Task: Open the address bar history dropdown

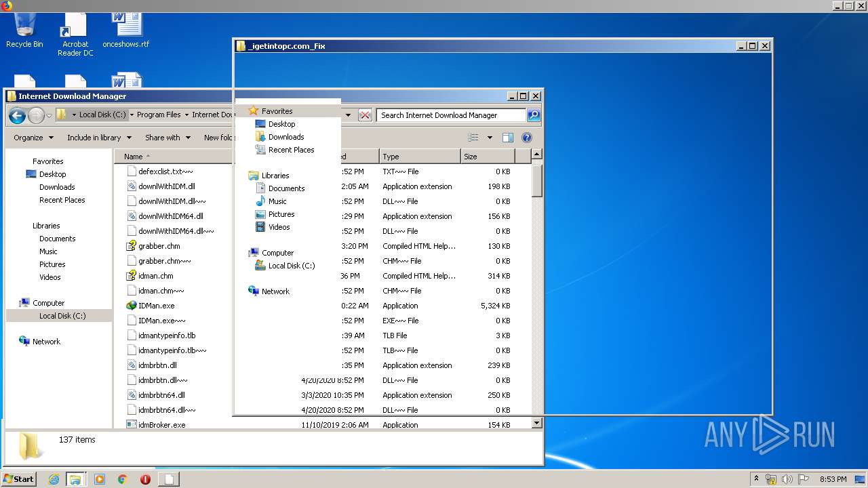Action: click(x=348, y=115)
